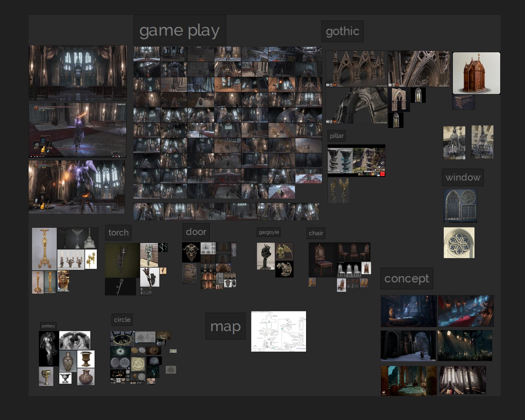Select the white map diagram image

[279, 331]
